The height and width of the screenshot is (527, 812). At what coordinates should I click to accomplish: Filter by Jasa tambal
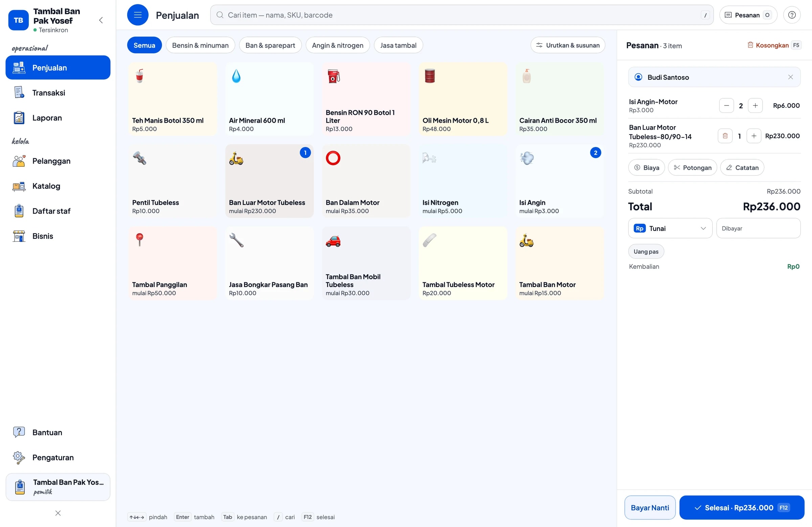(x=398, y=45)
